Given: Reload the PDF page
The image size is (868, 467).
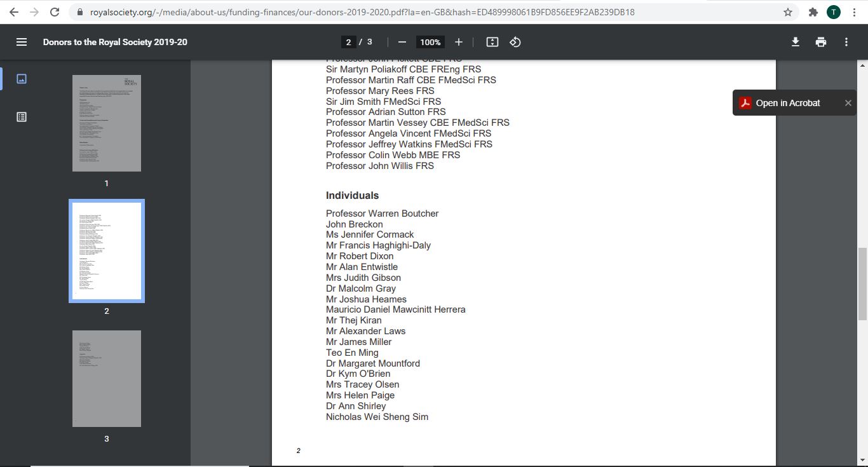Looking at the screenshot, I should click(55, 12).
